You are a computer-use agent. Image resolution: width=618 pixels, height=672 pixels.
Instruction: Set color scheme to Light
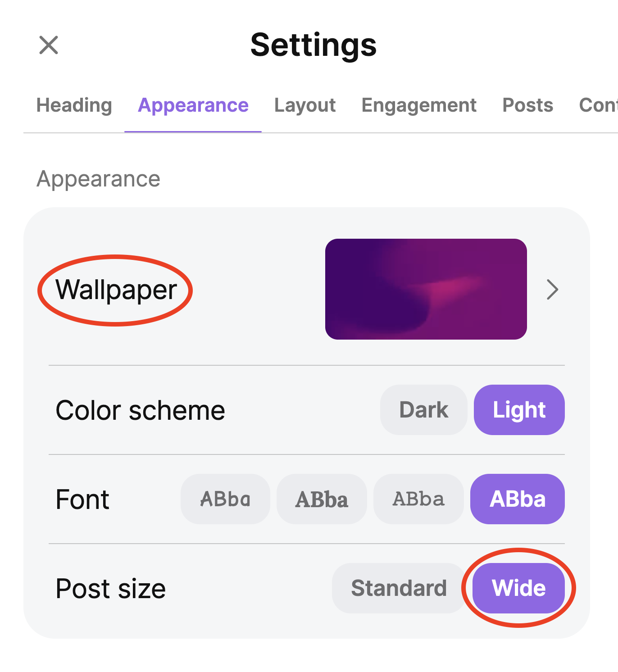pyautogui.click(x=519, y=410)
